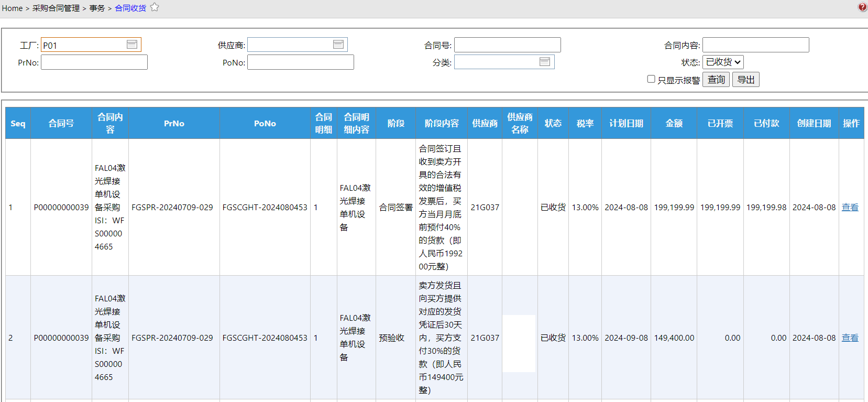This screenshot has width=868, height=402.
Task: Click the 阶段内容 column header
Action: [x=442, y=123]
